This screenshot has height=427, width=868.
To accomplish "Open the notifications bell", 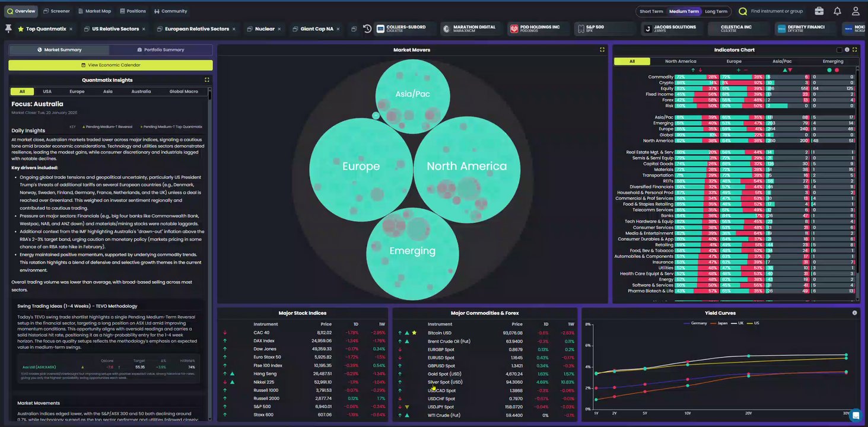I will [x=837, y=11].
